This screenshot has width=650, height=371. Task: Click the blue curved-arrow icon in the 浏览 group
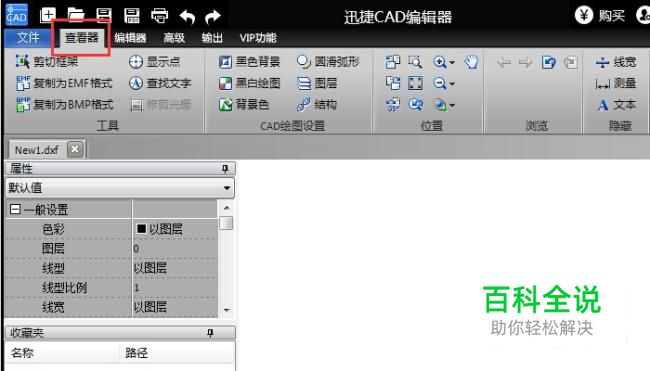pos(548,63)
